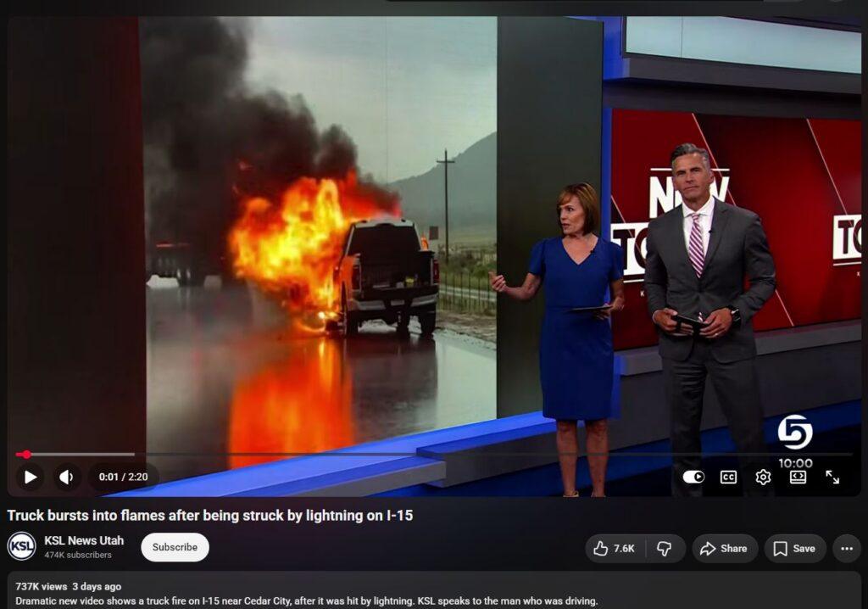The image size is (868, 609).
Task: Play the video
Action: [x=31, y=477]
